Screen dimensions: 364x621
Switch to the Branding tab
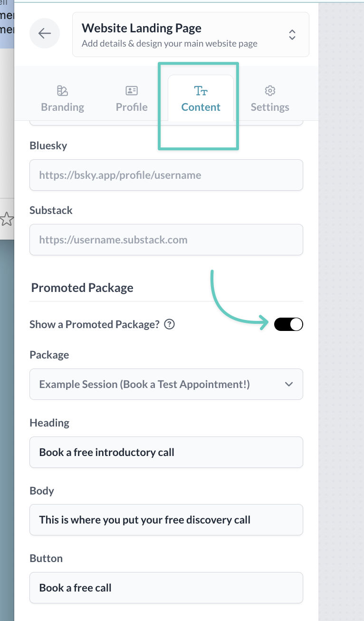click(x=62, y=99)
